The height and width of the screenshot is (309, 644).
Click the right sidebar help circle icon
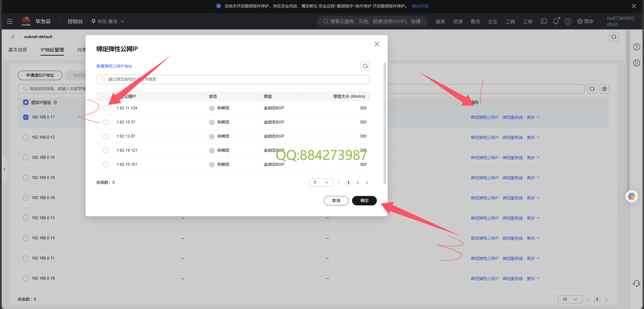[x=636, y=47]
